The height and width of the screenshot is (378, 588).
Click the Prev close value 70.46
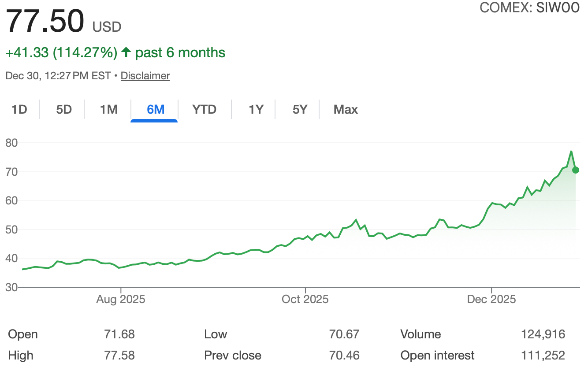[344, 356]
